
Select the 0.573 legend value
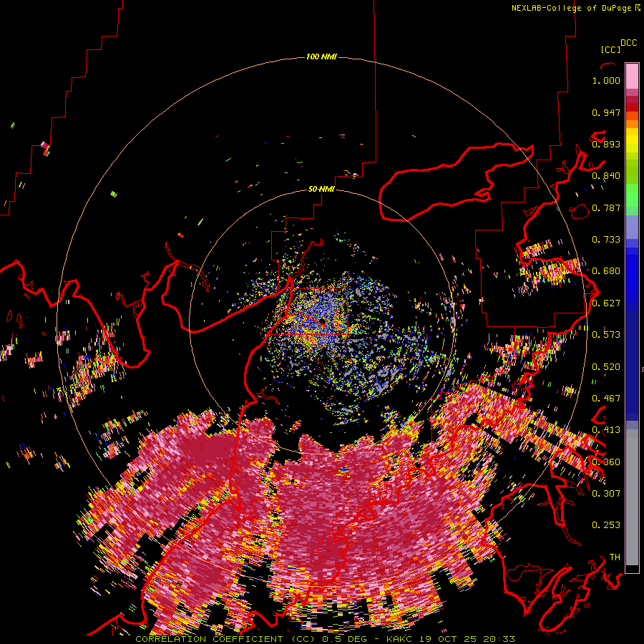[x=606, y=335]
